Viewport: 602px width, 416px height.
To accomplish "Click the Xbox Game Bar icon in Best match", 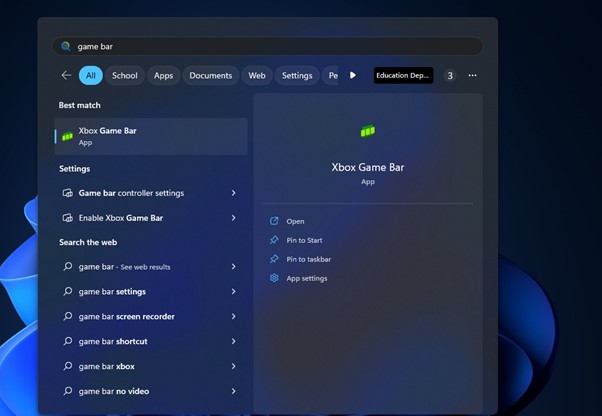I will tap(67, 136).
